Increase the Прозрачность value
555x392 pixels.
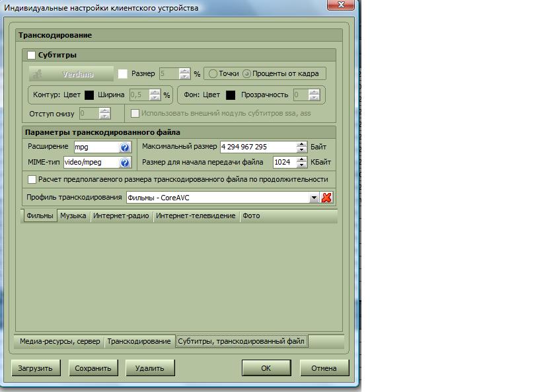(x=314, y=92)
